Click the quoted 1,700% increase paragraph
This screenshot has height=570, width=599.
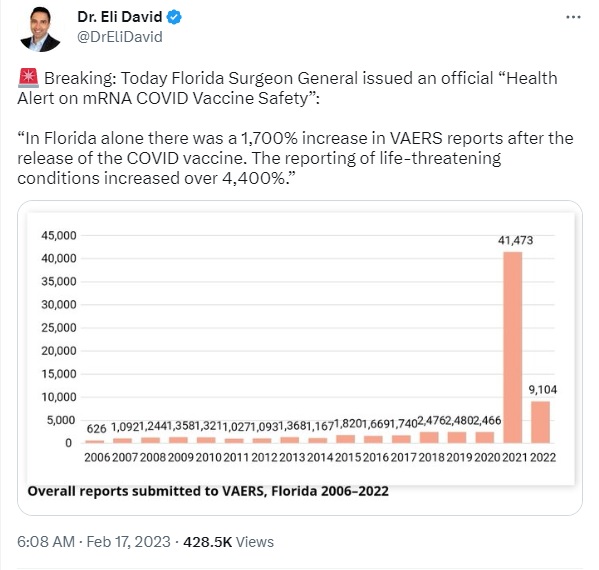295,158
